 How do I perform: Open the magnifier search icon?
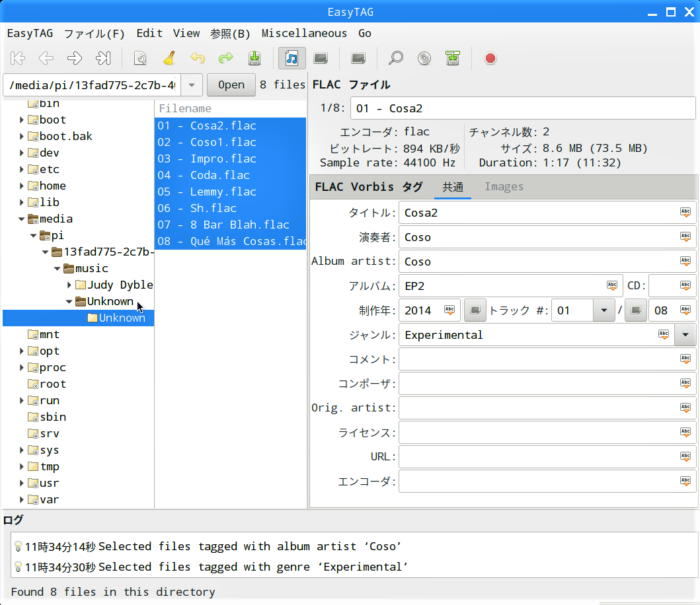395,58
